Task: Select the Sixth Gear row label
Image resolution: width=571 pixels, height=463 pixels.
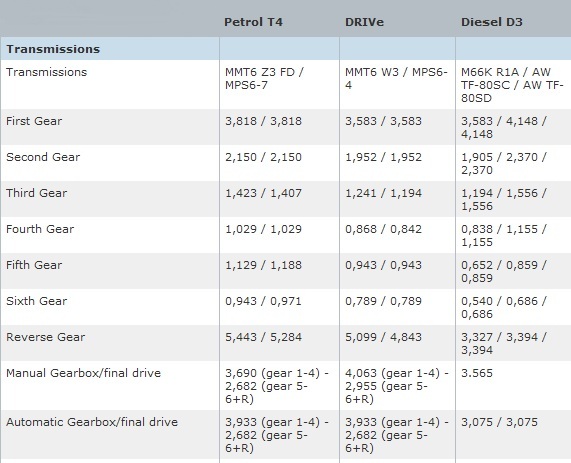Action: 36,301
